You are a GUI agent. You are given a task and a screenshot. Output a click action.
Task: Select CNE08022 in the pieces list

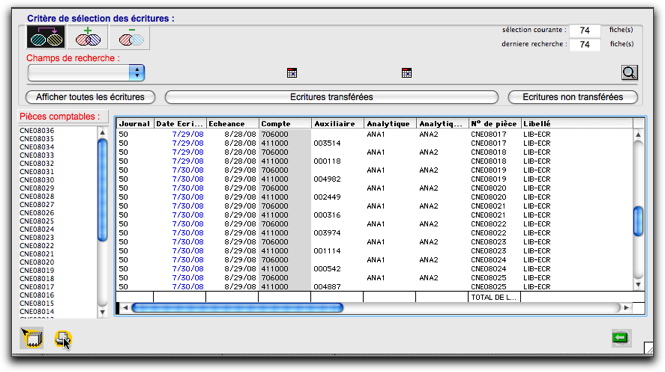point(37,246)
